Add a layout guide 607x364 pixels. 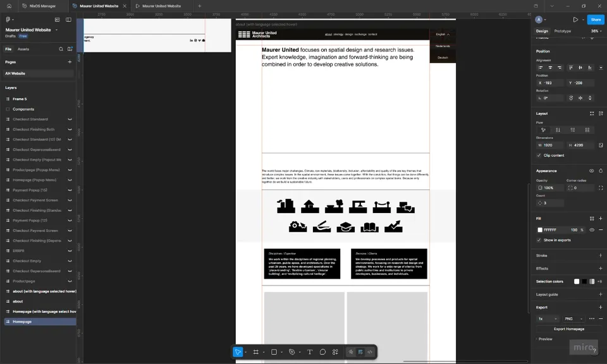[601, 294]
